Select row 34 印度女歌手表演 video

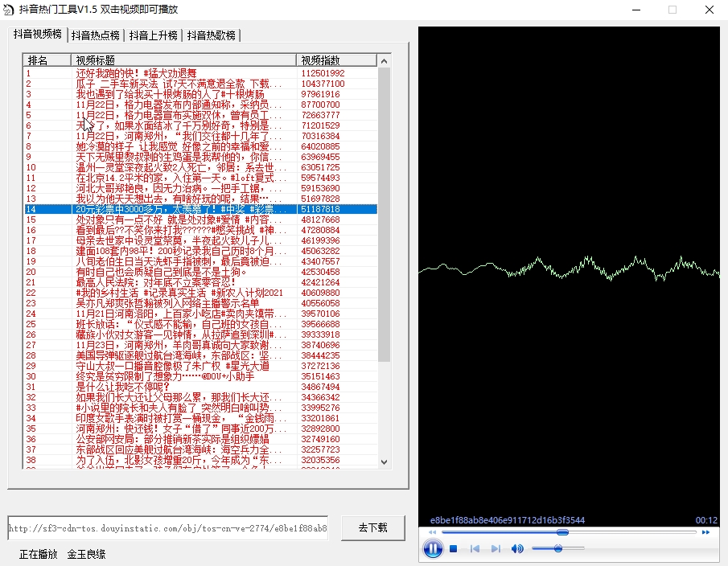tap(200, 418)
